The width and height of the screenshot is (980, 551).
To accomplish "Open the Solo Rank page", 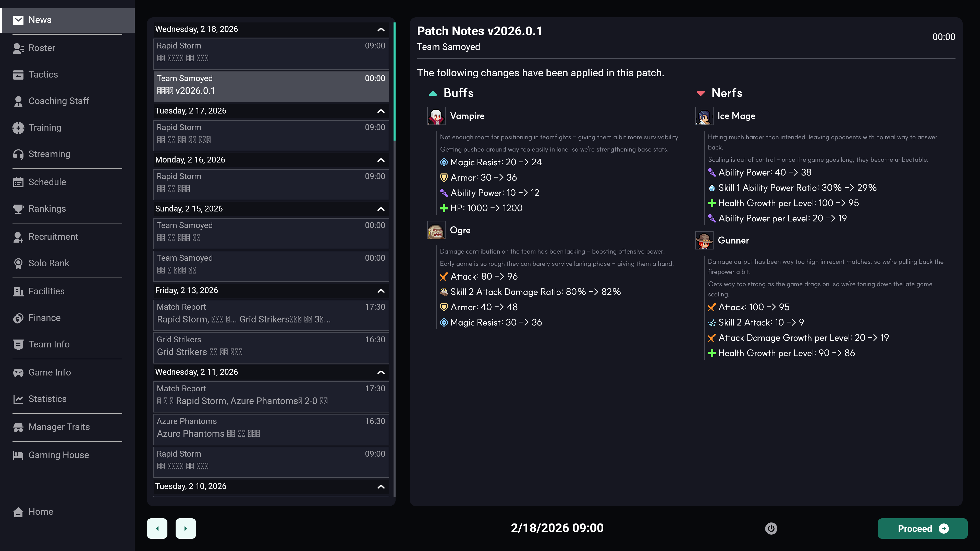I will pos(49,263).
